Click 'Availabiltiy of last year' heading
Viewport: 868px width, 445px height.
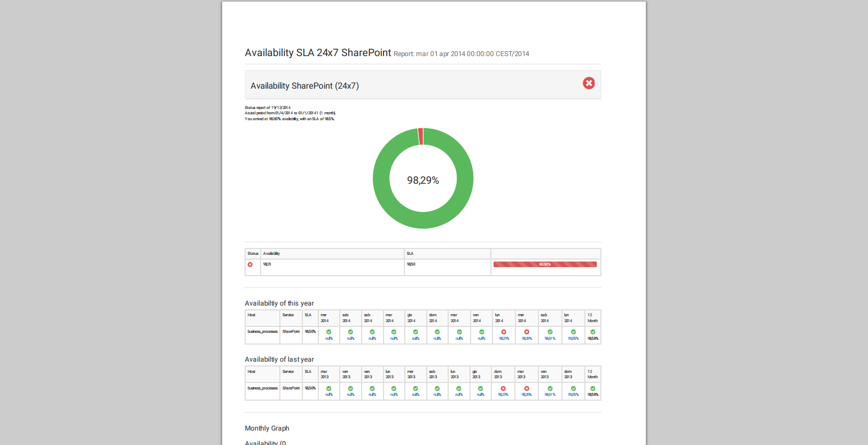click(x=279, y=360)
